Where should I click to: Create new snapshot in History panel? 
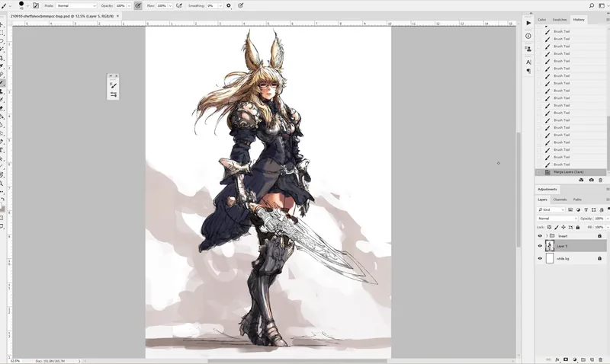pyautogui.click(x=592, y=180)
